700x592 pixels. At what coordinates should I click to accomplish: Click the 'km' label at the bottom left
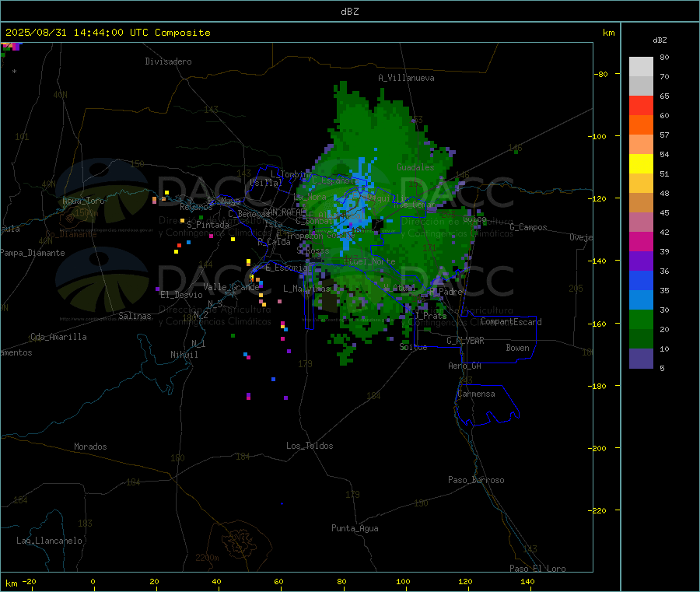coord(11,583)
